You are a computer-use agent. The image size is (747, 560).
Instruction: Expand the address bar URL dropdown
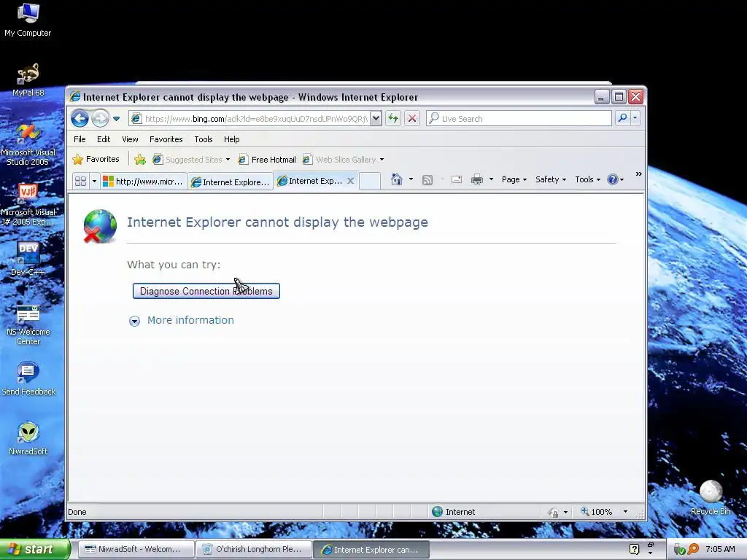[x=376, y=118]
